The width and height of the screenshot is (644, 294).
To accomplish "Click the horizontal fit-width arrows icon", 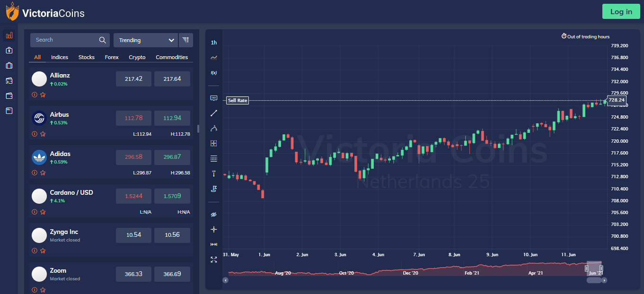I will [x=214, y=244].
